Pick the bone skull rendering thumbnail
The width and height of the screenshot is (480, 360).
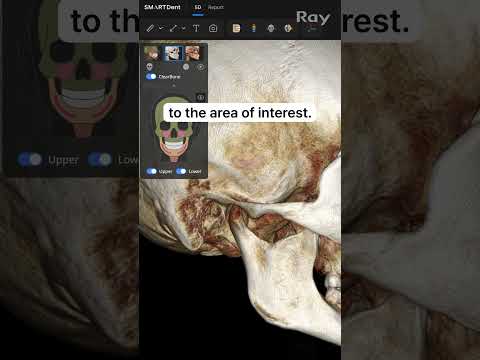173,53
